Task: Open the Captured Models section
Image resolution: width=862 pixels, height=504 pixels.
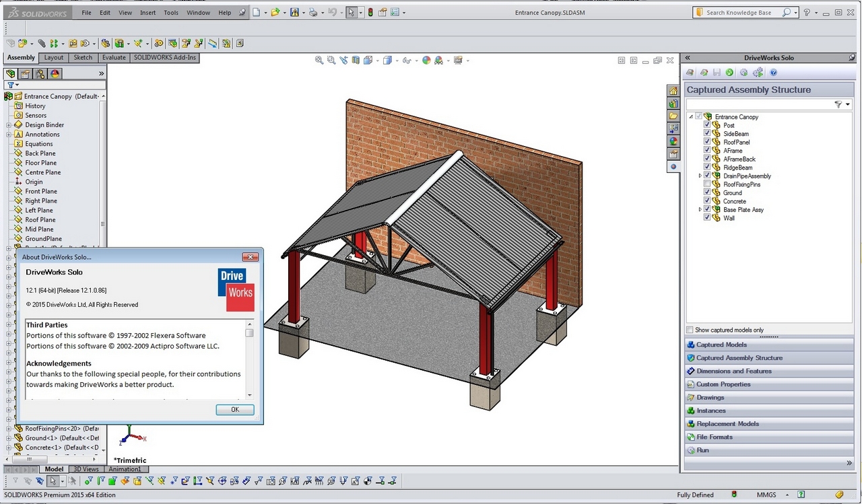Action: click(768, 345)
